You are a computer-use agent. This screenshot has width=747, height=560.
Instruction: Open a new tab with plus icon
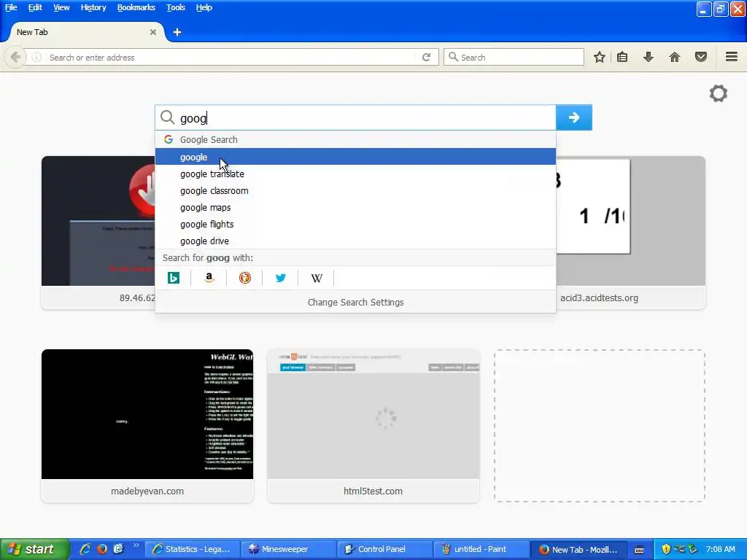click(177, 32)
